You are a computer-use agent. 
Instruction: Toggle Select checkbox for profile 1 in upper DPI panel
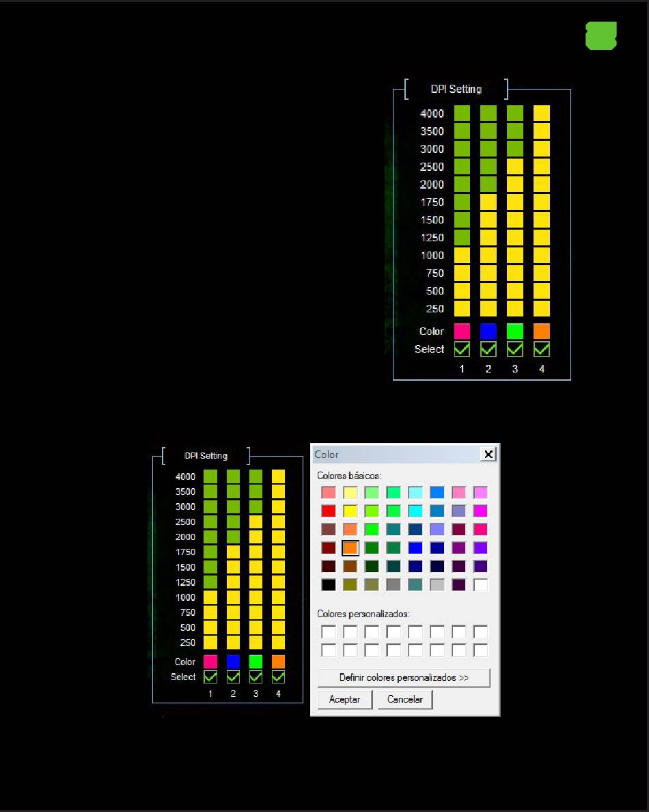coord(462,349)
